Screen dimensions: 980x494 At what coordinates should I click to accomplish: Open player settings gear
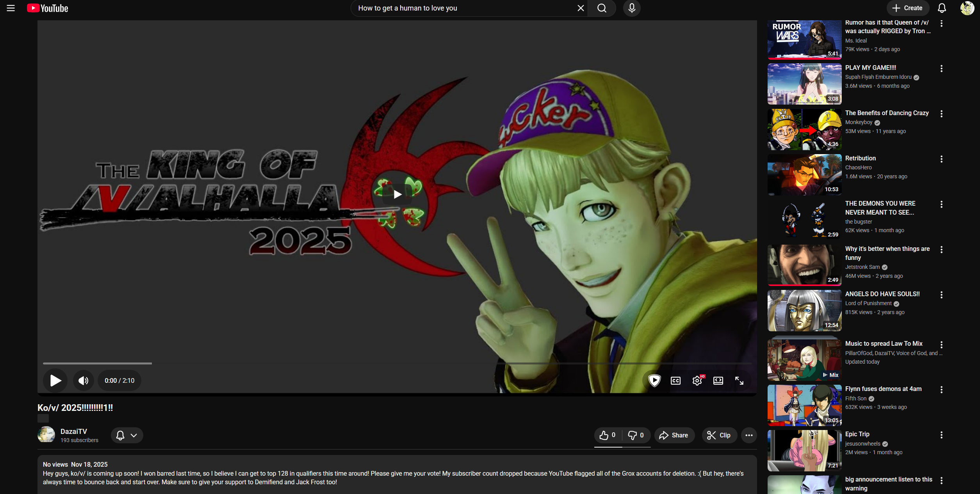tap(697, 380)
